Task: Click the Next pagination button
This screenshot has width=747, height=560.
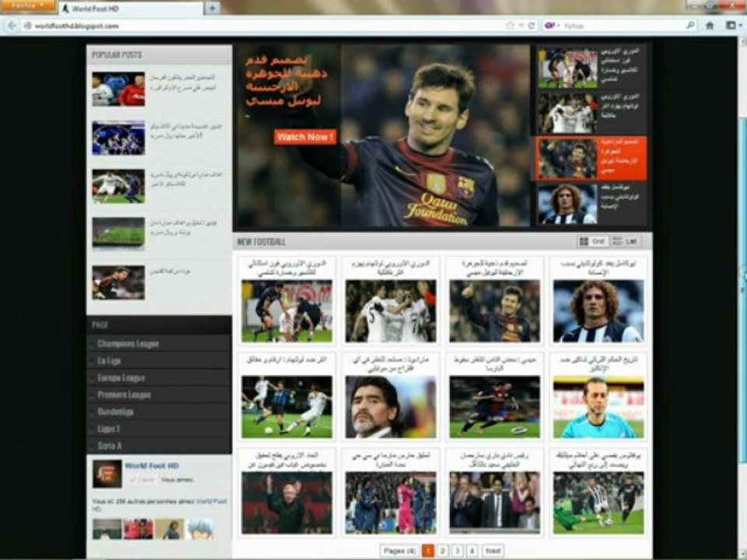Action: coord(493,551)
